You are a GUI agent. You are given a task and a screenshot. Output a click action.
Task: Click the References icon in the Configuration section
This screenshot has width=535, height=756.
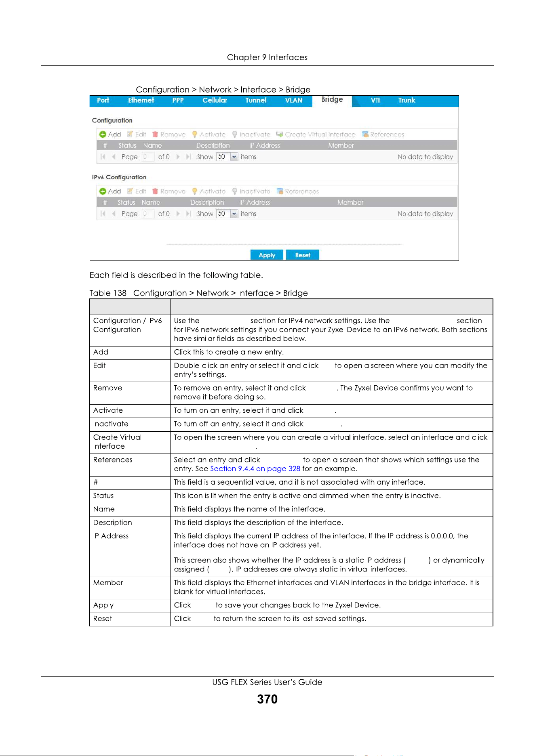pyautogui.click(x=365, y=134)
